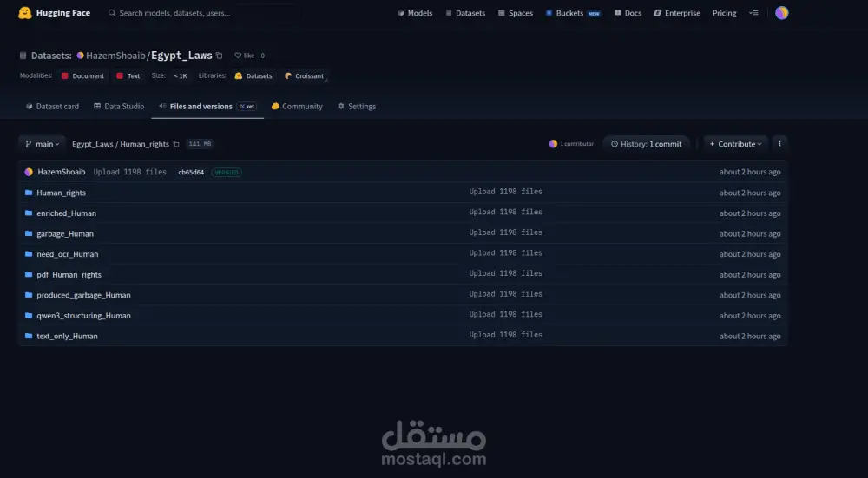The image size is (868, 478).
Task: Open the three-dot more options menu
Action: tap(779, 144)
